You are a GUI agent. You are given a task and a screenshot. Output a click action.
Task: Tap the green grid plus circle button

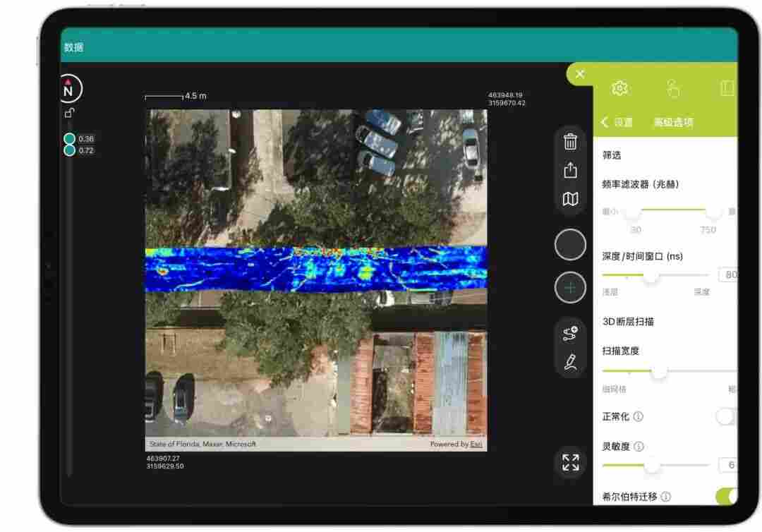click(x=570, y=288)
